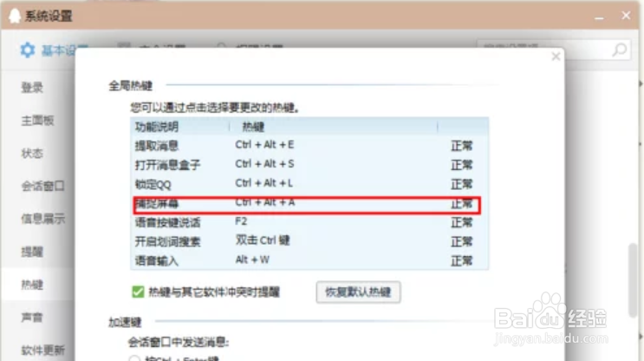The image size is (644, 361).
Task: Toggle 热键与其它软件冲突时提醒 checkbox
Action: 138,292
